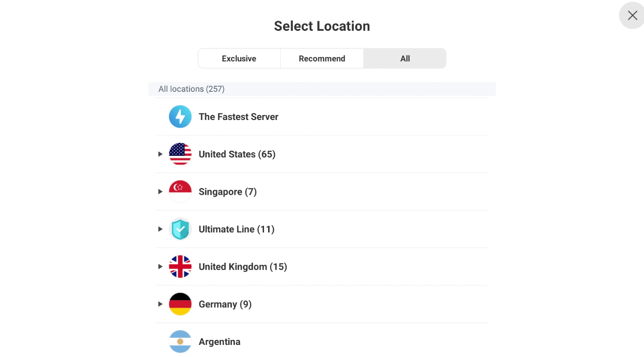Expand the Ultimate Line list arrow
The height and width of the screenshot is (357, 644).
click(160, 229)
